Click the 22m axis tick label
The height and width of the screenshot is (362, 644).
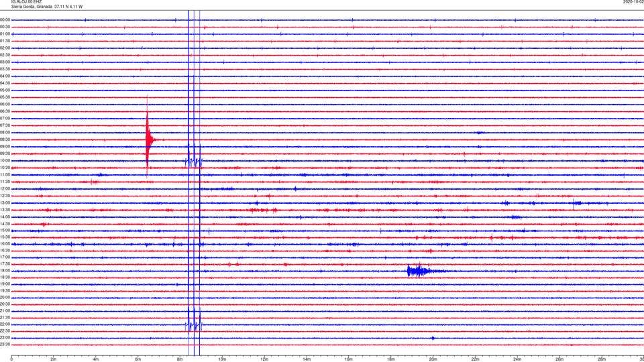(x=475, y=359)
